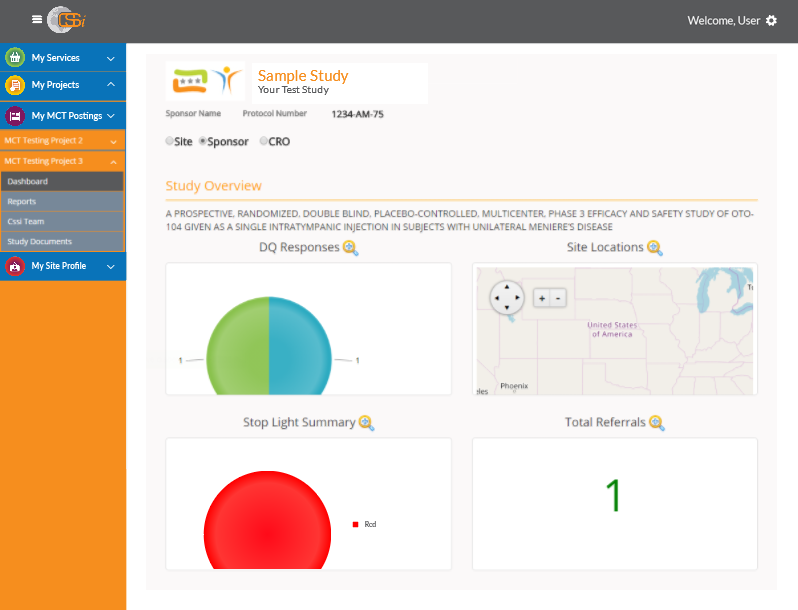Screen dimensions: 798x610
Task: Expand MCT Testing Project 2
Action: tap(63, 140)
